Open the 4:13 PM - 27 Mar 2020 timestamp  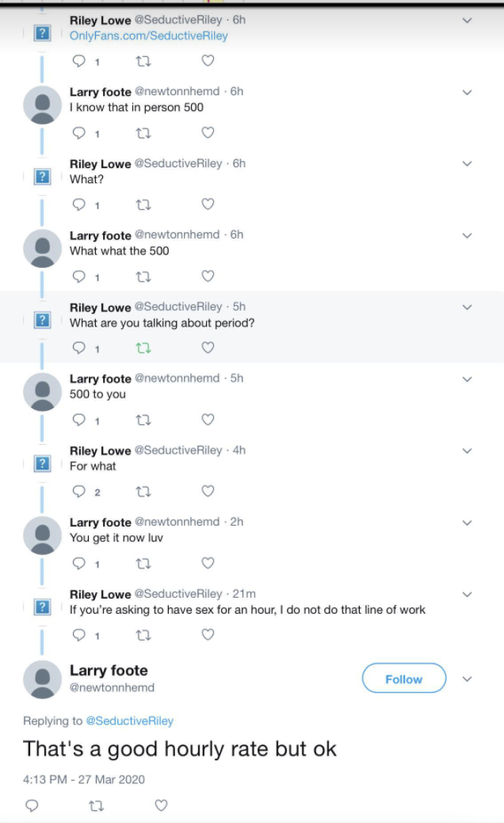coord(84,779)
